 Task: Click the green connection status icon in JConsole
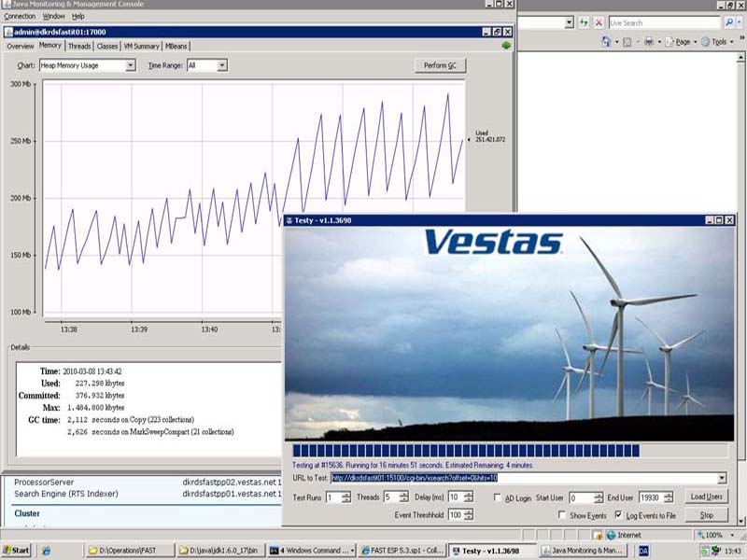[506, 45]
